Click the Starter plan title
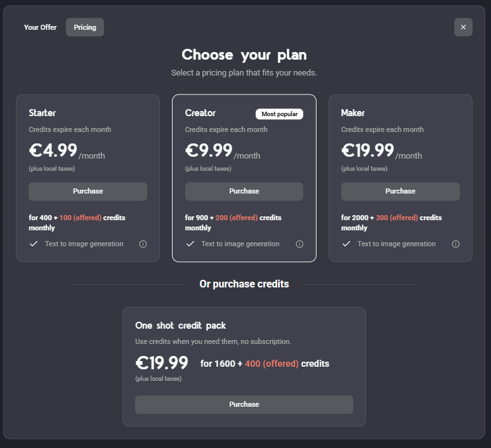The image size is (491, 448). (x=43, y=113)
